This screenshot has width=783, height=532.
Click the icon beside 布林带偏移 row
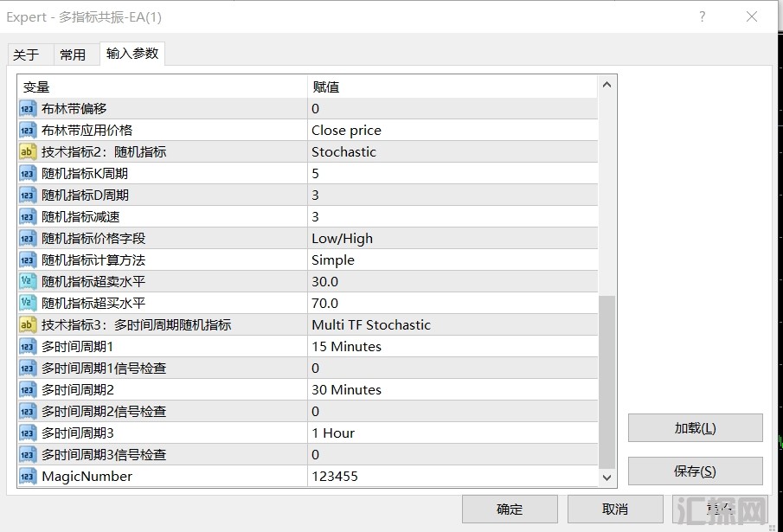point(27,109)
